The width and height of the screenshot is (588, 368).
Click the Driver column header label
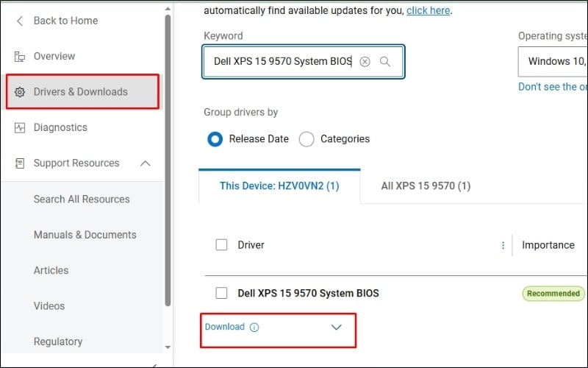[x=251, y=245]
